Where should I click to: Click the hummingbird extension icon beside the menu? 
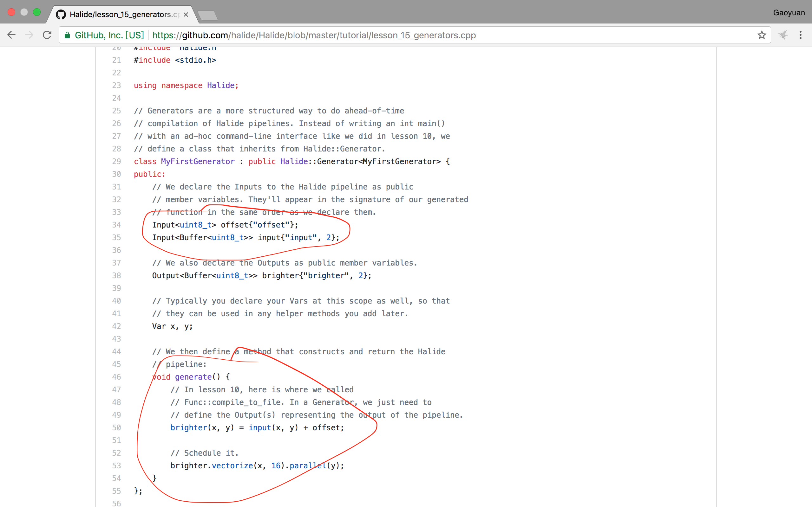(x=783, y=35)
